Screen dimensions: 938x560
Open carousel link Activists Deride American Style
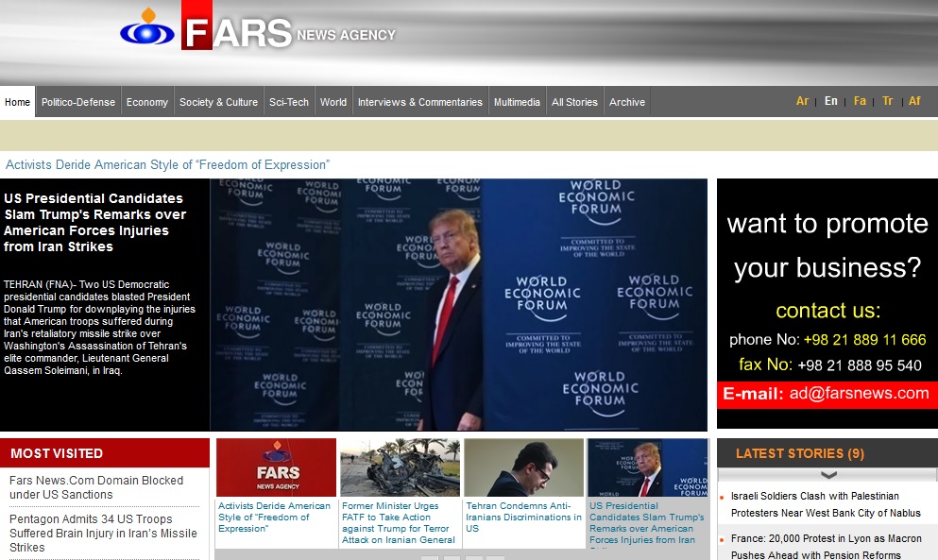pos(274,517)
